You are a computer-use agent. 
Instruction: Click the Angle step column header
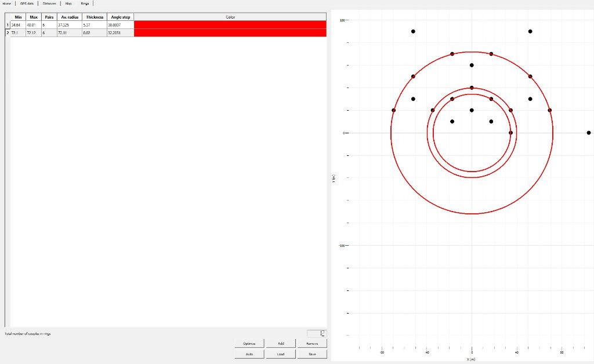[120, 17]
